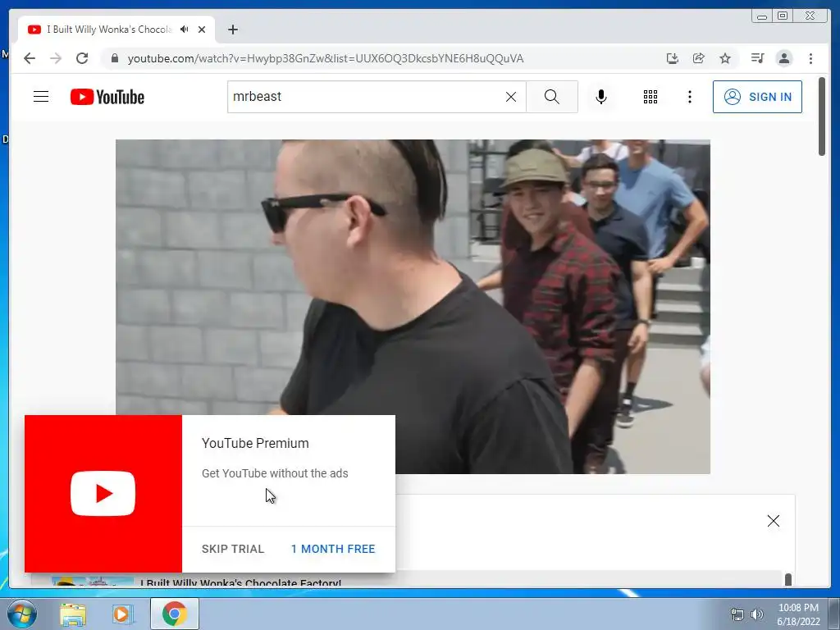Search with your voice microphone icon
840x630 pixels.
[601, 97]
